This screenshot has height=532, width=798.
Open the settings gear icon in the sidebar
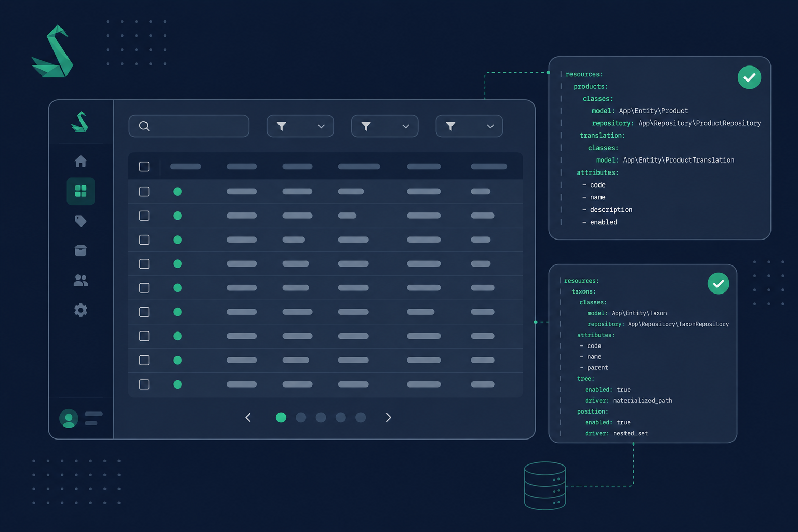(81, 310)
